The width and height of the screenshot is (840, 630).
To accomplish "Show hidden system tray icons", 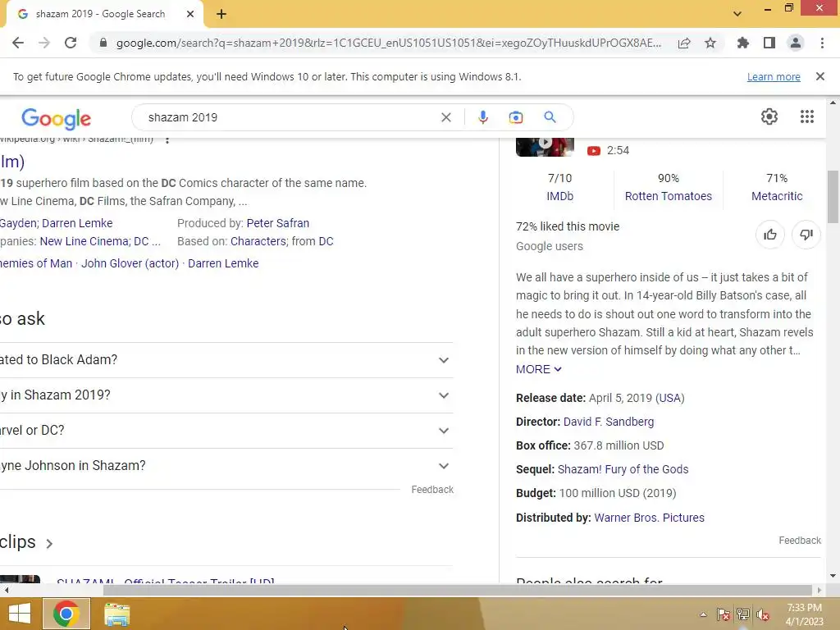I will pos(703,614).
